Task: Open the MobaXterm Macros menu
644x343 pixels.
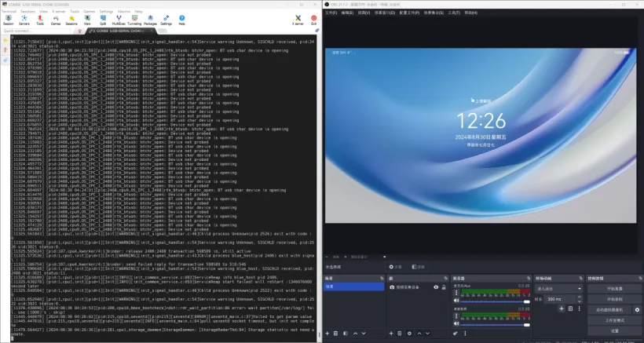Action: (x=124, y=12)
